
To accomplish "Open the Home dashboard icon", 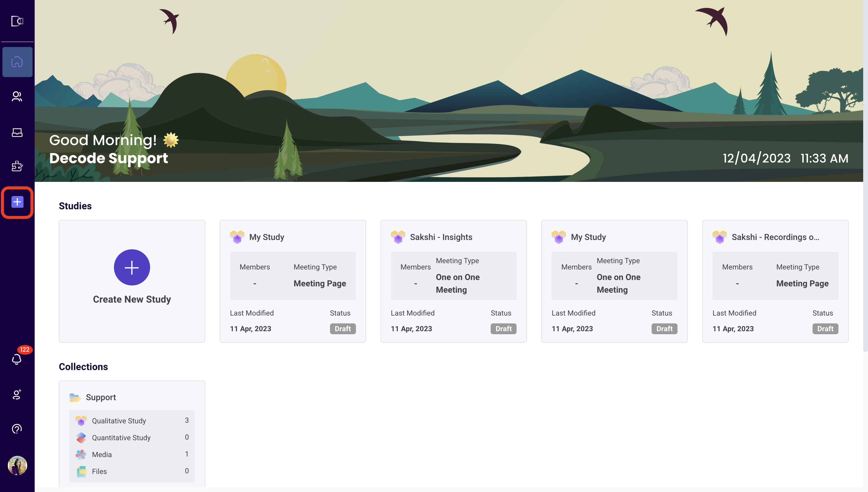I will tap(17, 61).
